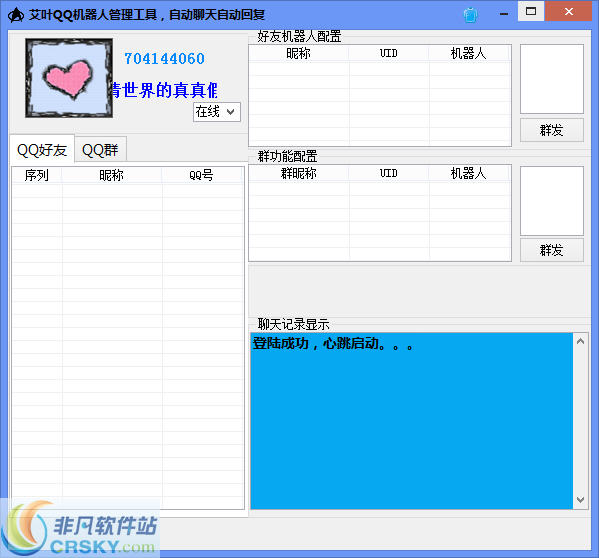The width and height of the screenshot is (599, 558).
Task: Click the pink heart avatar picture
Action: 69,78
